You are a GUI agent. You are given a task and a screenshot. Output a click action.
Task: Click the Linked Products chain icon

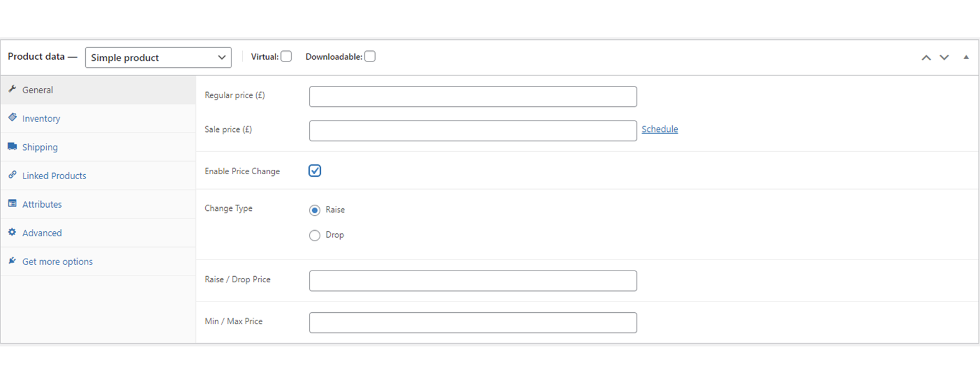[12, 175]
